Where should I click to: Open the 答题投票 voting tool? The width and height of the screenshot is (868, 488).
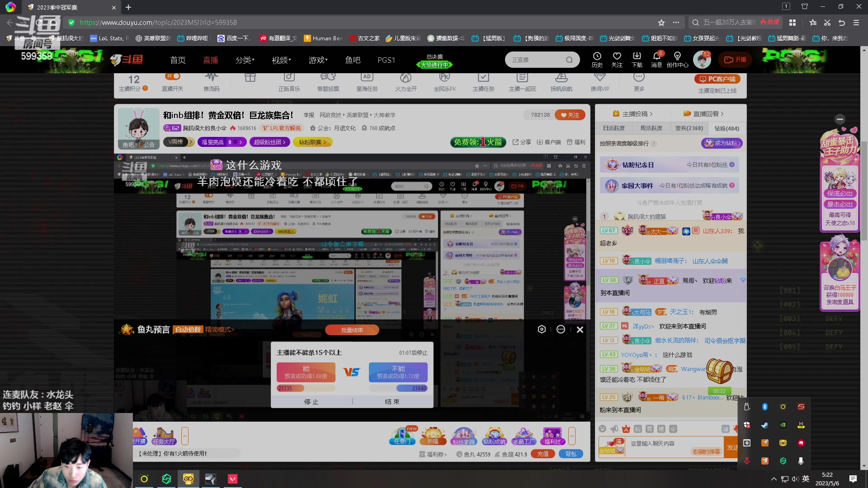[x=328, y=82]
